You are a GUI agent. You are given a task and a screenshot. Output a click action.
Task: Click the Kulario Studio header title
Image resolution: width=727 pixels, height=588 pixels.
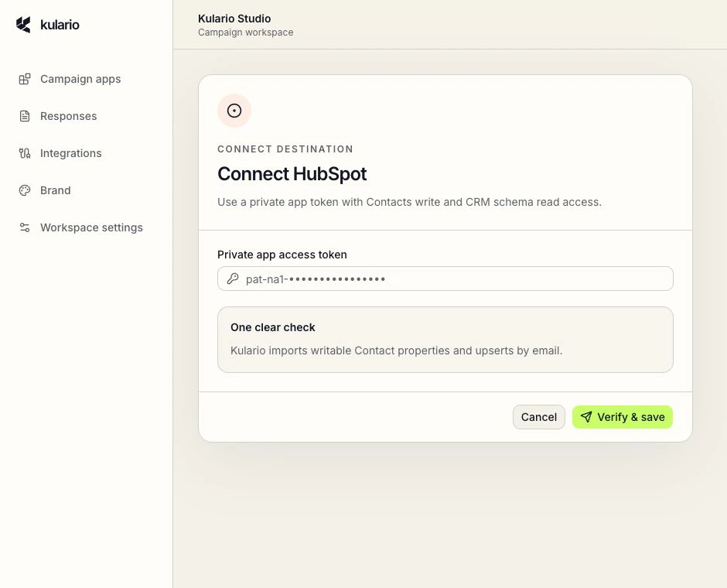(x=234, y=19)
